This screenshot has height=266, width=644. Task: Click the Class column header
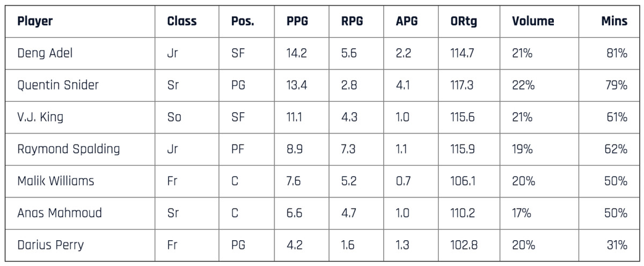pyautogui.click(x=182, y=21)
